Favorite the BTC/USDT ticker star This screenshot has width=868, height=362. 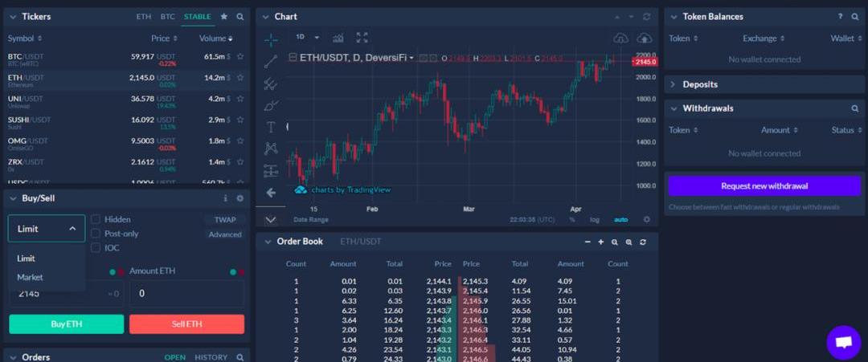coord(240,56)
